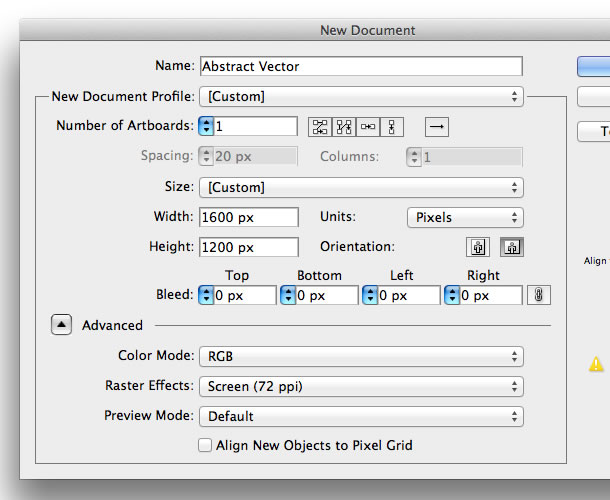Click the Name field containing Abstract Vector
Image resolution: width=610 pixels, height=500 pixels.
[x=361, y=66]
